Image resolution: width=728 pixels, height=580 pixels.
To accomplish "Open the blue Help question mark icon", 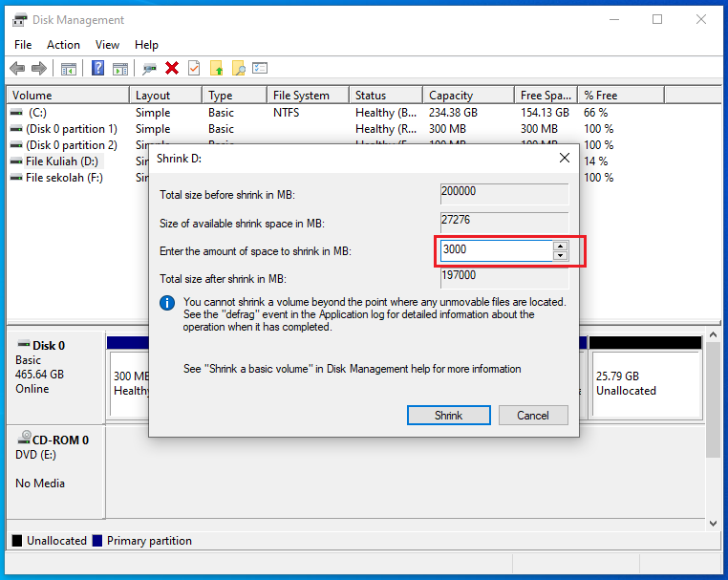I will click(97, 68).
